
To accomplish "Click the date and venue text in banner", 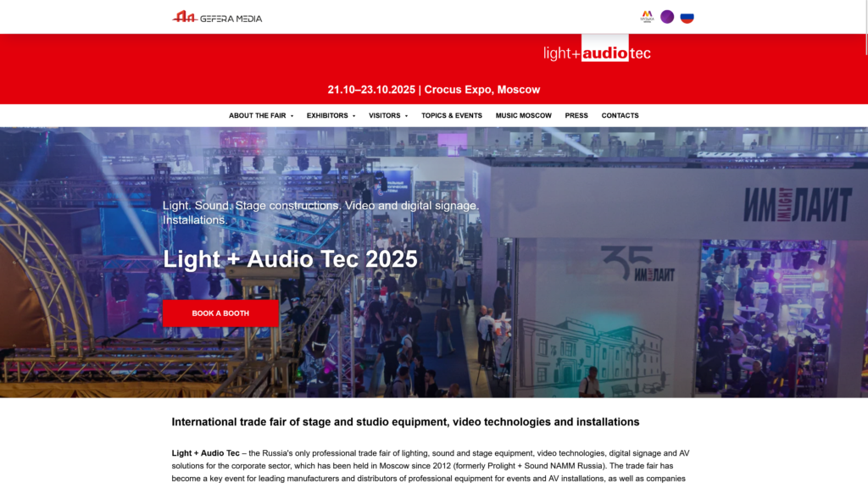I will pos(434,90).
